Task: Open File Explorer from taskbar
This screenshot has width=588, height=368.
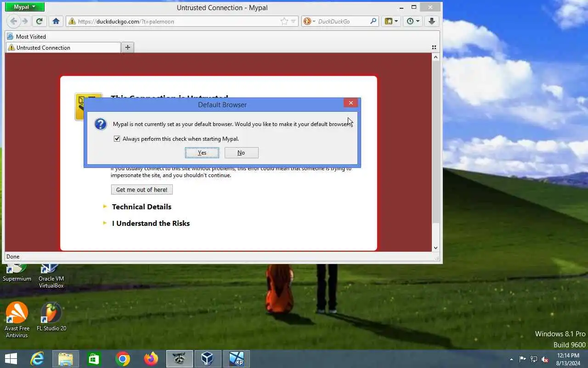Action: (66, 359)
